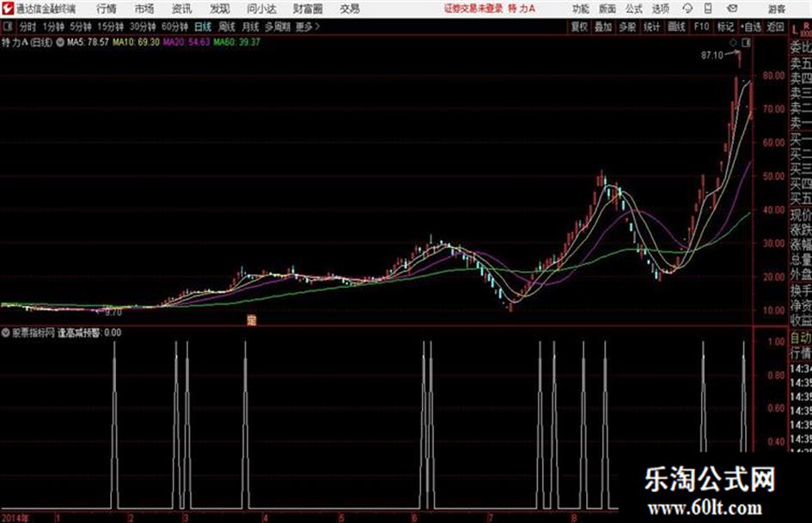This screenshot has height=523, width=812.
Task: Open the 发现 menu
Action: pyautogui.click(x=220, y=9)
